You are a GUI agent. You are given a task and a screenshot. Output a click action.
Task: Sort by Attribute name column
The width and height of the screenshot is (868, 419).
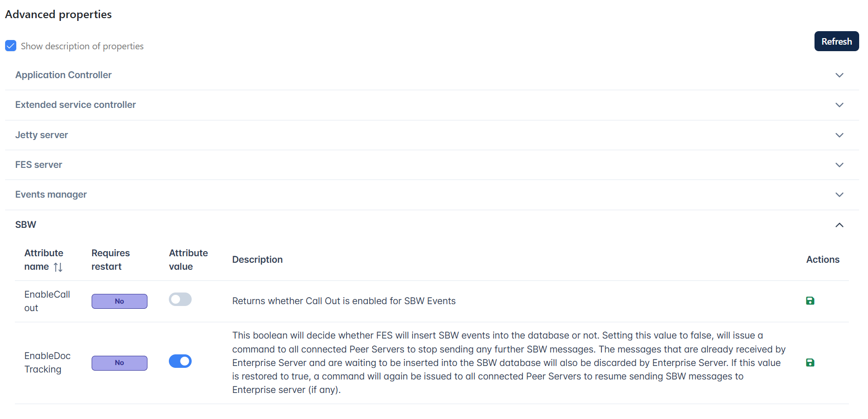(x=58, y=267)
